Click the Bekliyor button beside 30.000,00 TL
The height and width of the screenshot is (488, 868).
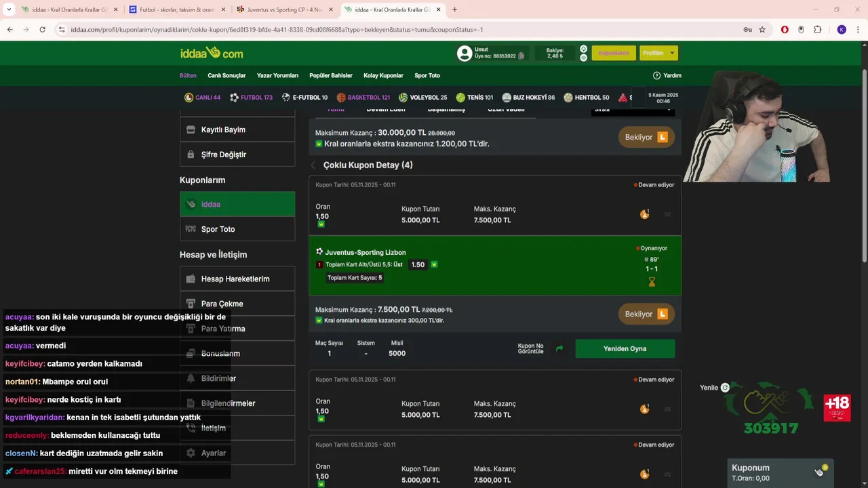[646, 138]
